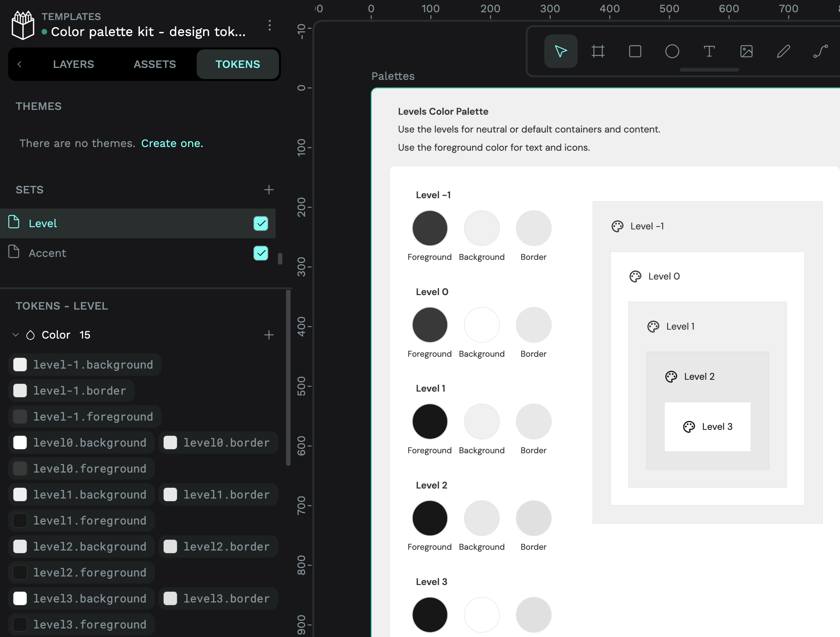
Task: Select the Board frame tool
Action: 598,51
